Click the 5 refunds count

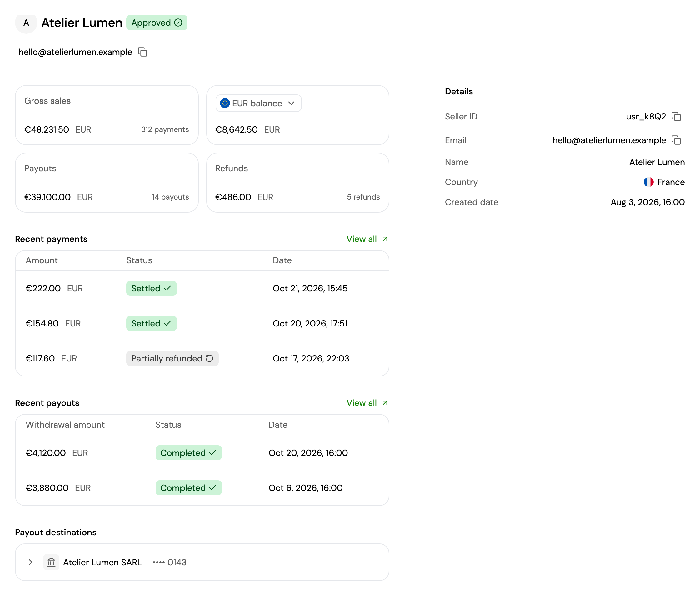[363, 197]
